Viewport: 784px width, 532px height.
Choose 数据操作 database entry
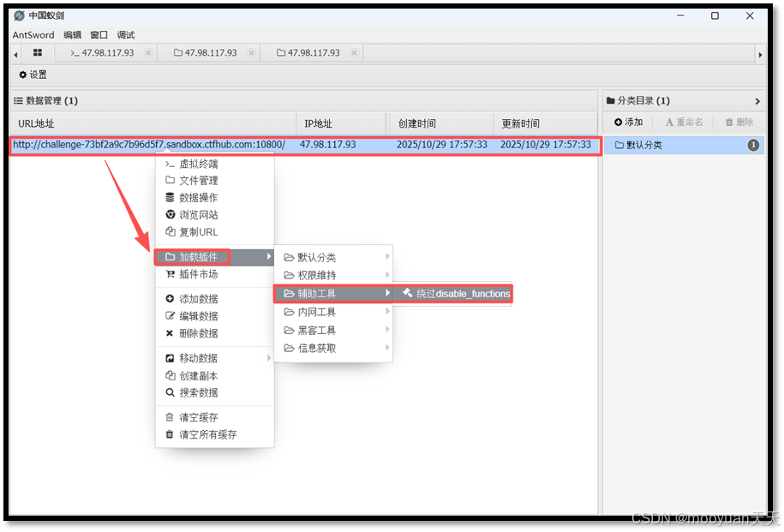[x=215, y=198]
